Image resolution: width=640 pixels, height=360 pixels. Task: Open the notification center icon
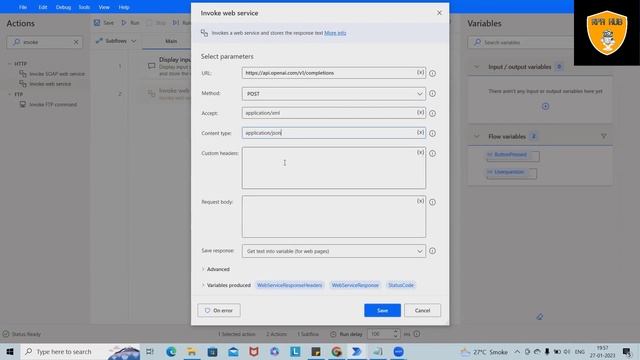(x=627, y=351)
